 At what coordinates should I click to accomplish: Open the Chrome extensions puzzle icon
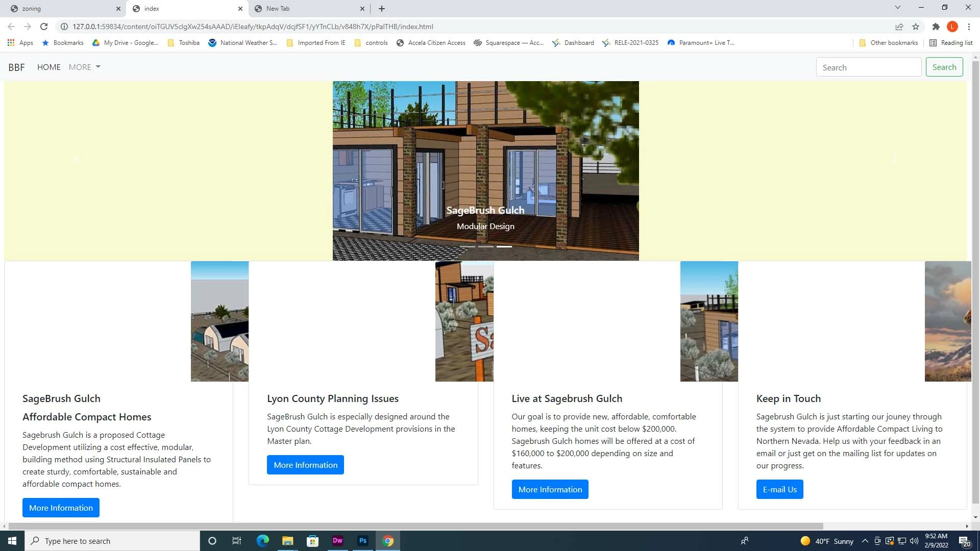tap(936, 27)
